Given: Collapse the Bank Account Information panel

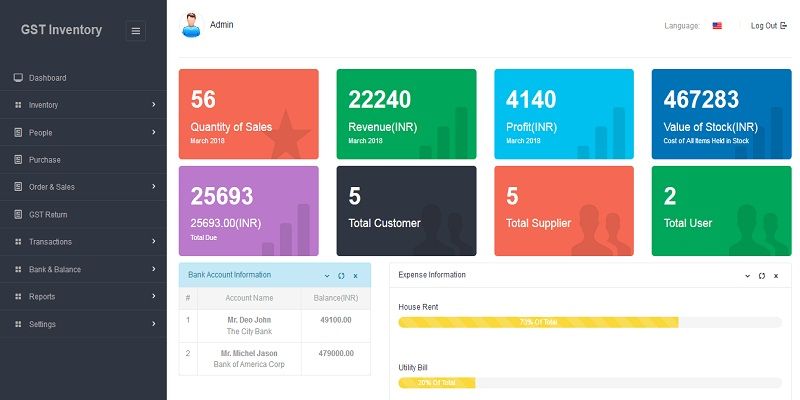Looking at the screenshot, I should click(327, 276).
